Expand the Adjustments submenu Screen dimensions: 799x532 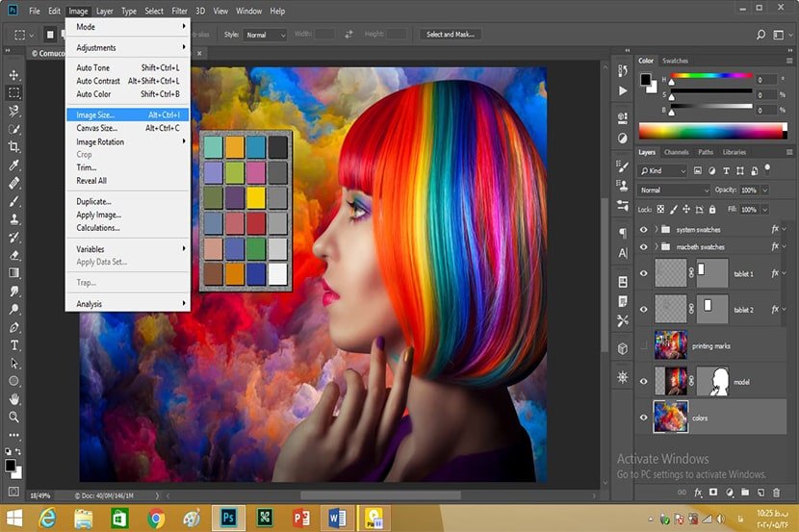128,47
